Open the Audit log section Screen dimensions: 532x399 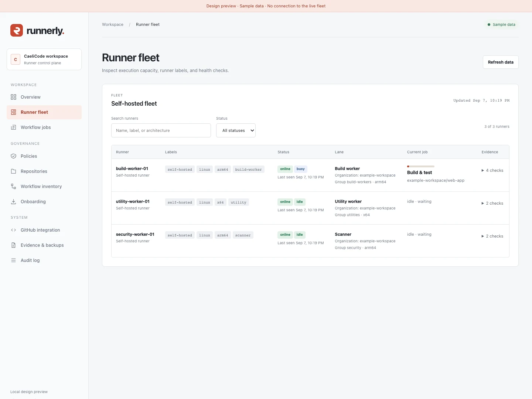click(44, 260)
